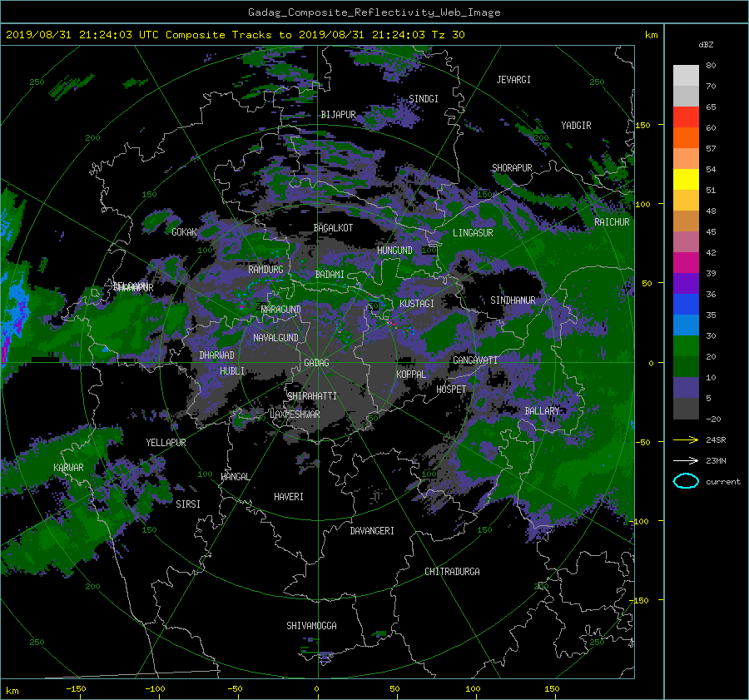Click the RAMDURG city label

(265, 270)
